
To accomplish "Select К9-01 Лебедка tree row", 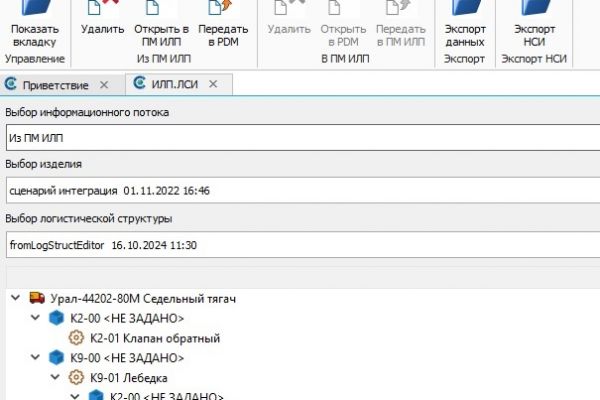I will [x=129, y=378].
